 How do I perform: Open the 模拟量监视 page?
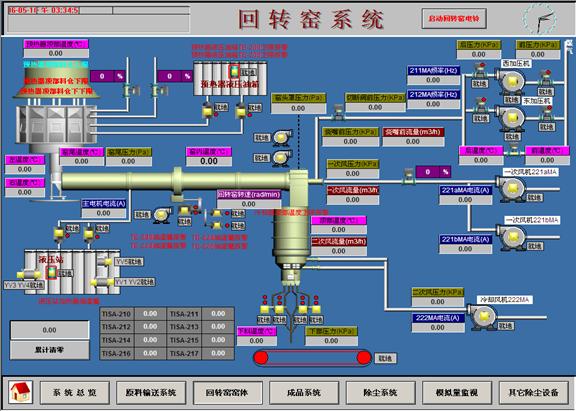[x=457, y=393]
